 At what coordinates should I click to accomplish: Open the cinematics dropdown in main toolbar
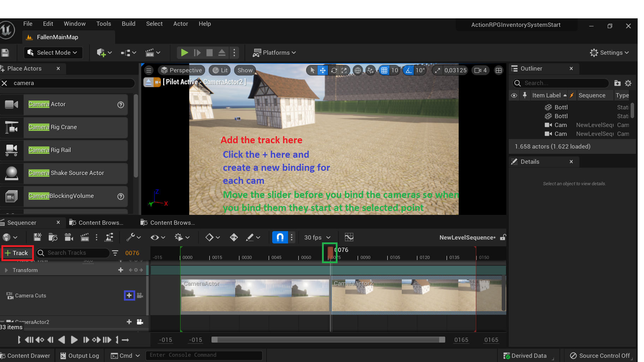click(153, 53)
